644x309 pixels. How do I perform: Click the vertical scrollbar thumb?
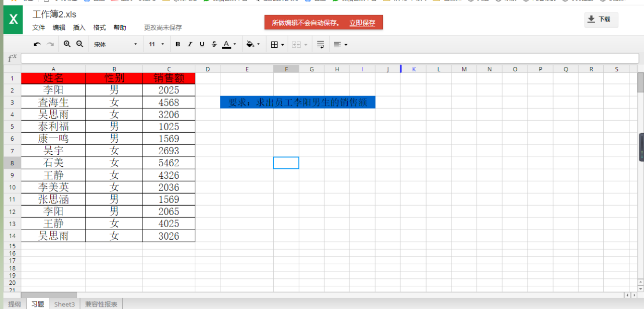(640, 82)
